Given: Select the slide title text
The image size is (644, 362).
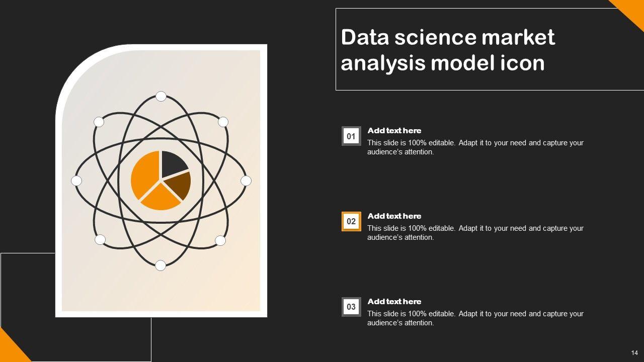Looking at the screenshot, I should (448, 50).
